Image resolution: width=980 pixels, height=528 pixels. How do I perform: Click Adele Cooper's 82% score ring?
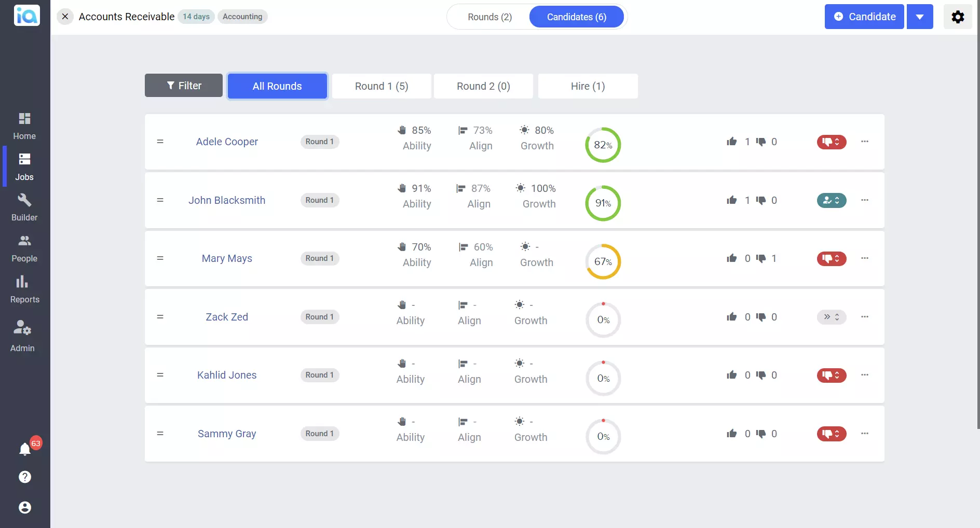[603, 145]
